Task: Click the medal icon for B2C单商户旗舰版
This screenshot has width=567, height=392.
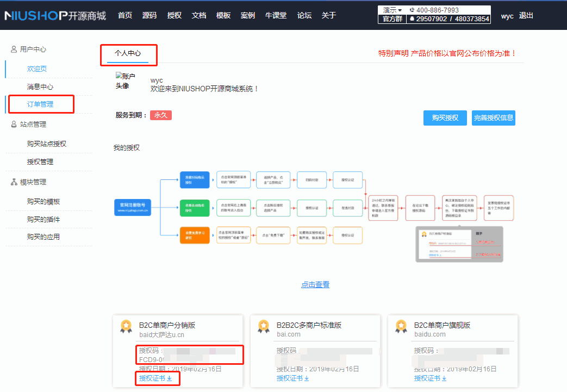Action: tap(401, 326)
